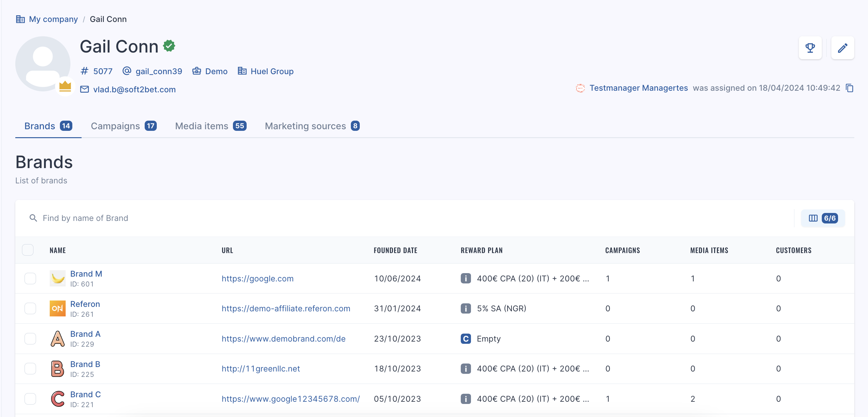This screenshot has width=868, height=417.
Task: Click the Brand M banana logo
Action: coord(58,278)
